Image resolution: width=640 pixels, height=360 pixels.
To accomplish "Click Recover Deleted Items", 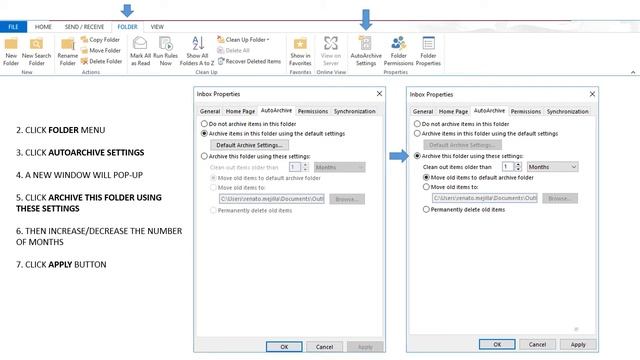I will click(249, 61).
